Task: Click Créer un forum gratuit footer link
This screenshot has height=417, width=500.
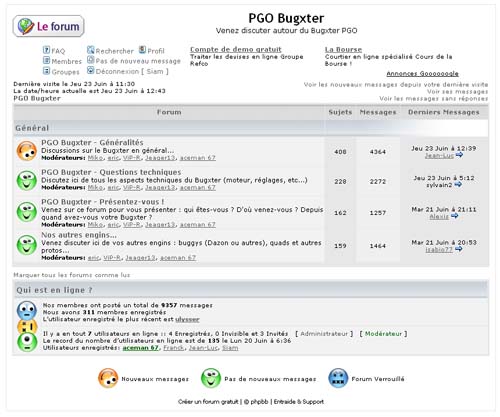Action: [x=208, y=402]
